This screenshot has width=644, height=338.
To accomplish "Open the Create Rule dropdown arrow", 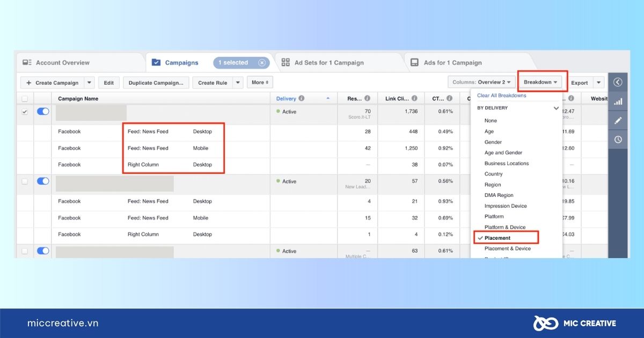I will [x=238, y=83].
